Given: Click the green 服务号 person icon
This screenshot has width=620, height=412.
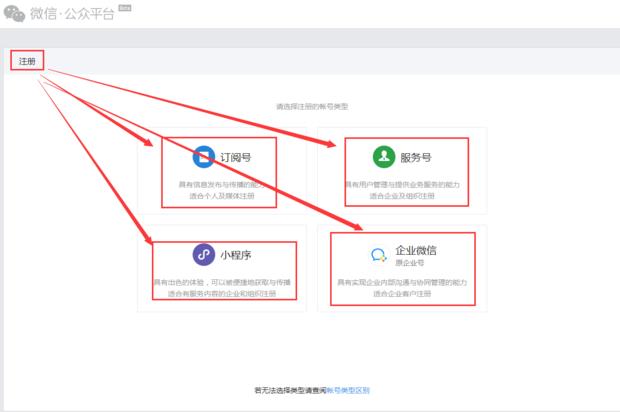Looking at the screenshot, I should tap(384, 157).
